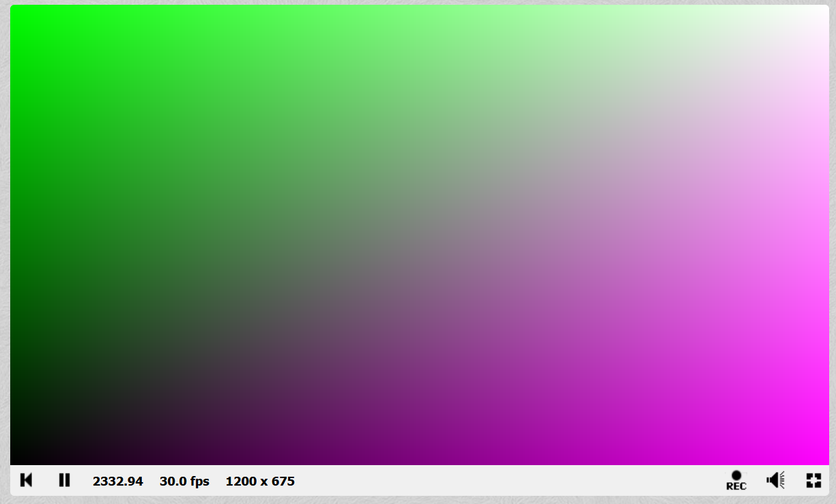The image size is (836, 504).
Task: Click the gray center of the canvas
Action: (419, 235)
